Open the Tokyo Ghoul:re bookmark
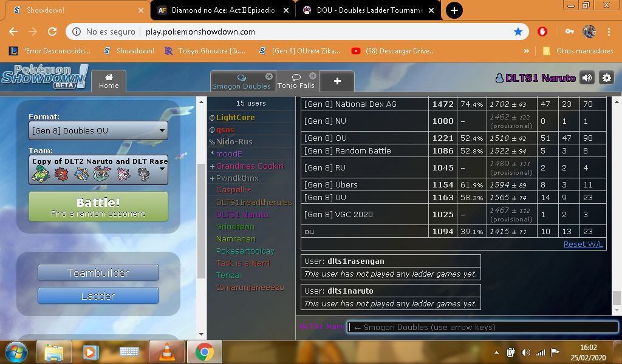Viewport: 622px width, 364px height. [205, 51]
